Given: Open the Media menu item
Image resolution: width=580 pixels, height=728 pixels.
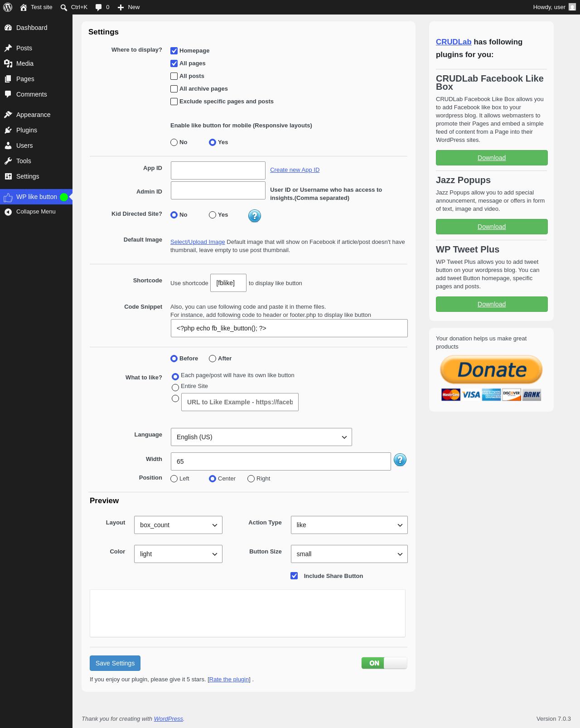Looking at the screenshot, I should (x=36, y=63).
